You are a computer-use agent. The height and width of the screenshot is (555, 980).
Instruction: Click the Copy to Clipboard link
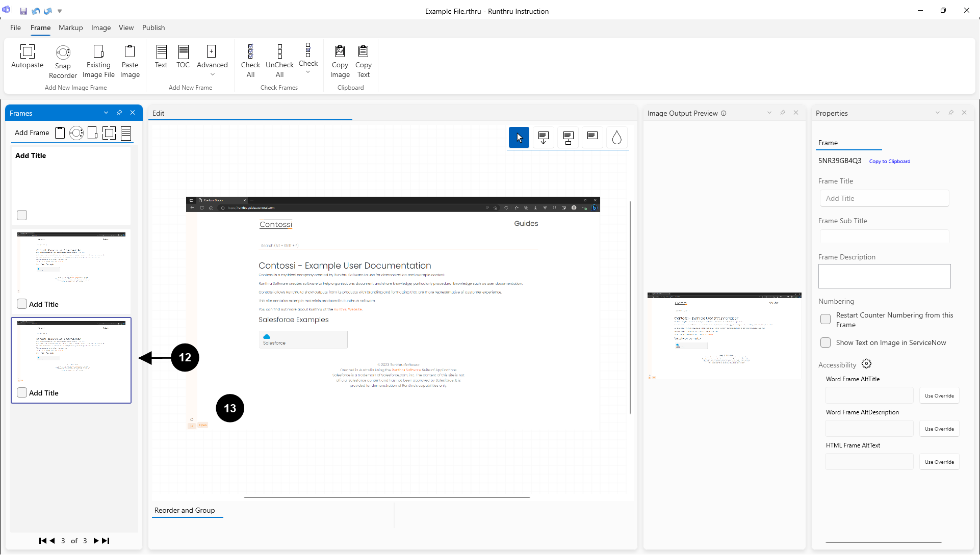pos(889,162)
